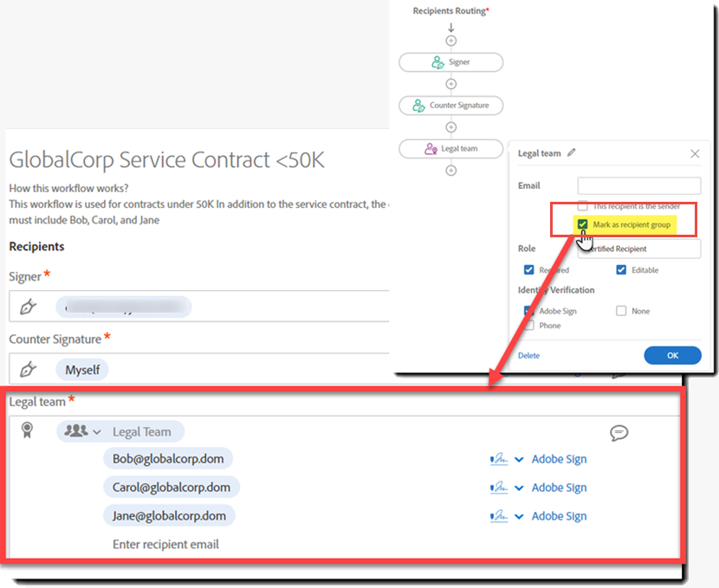The image size is (719, 588).
Task: Select the Myself recipient chip
Action: 82,370
